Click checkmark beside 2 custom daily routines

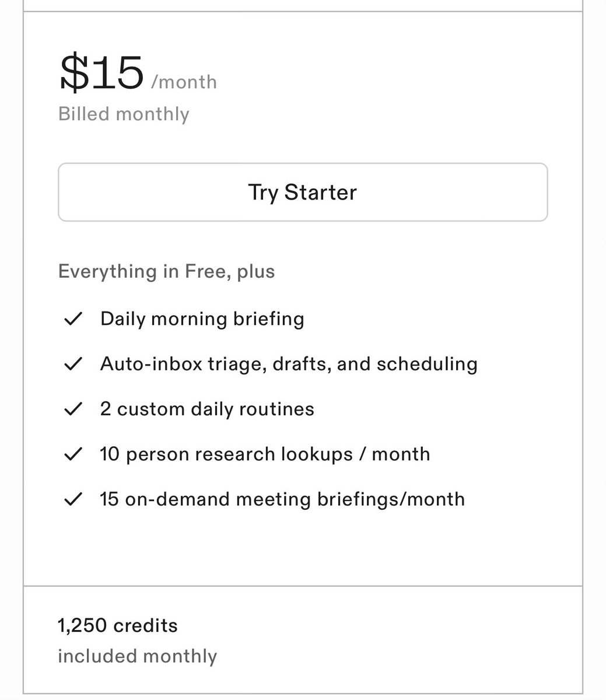click(x=72, y=409)
